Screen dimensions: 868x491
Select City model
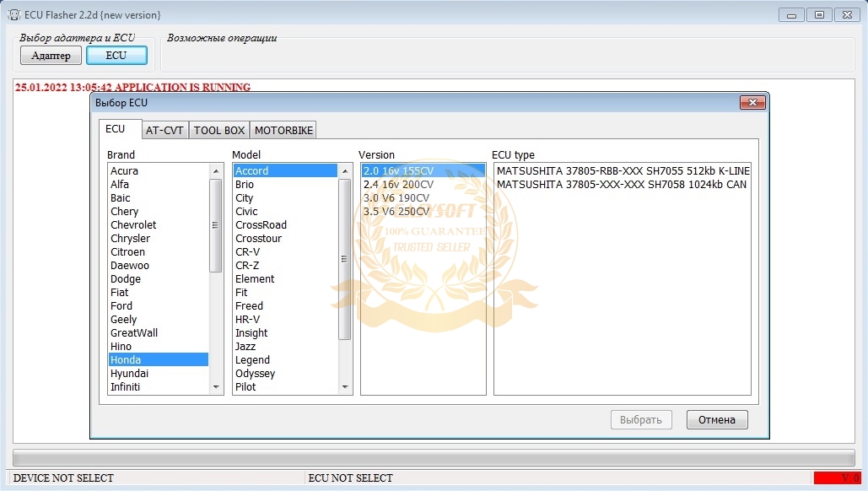[x=285, y=197]
